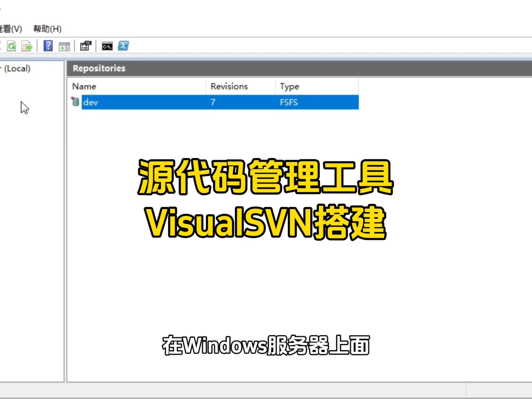
Task: Open the 查看(V) menu
Action: coord(11,29)
